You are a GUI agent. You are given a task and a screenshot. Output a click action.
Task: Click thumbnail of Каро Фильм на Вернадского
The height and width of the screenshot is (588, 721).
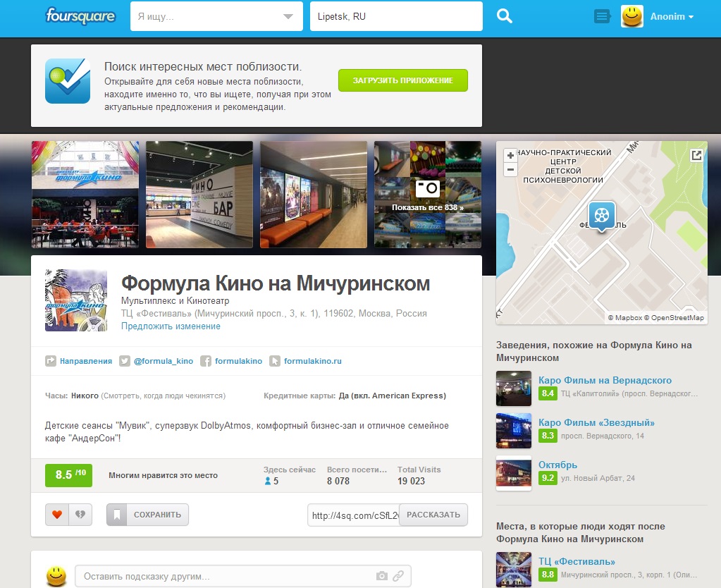[514, 388]
